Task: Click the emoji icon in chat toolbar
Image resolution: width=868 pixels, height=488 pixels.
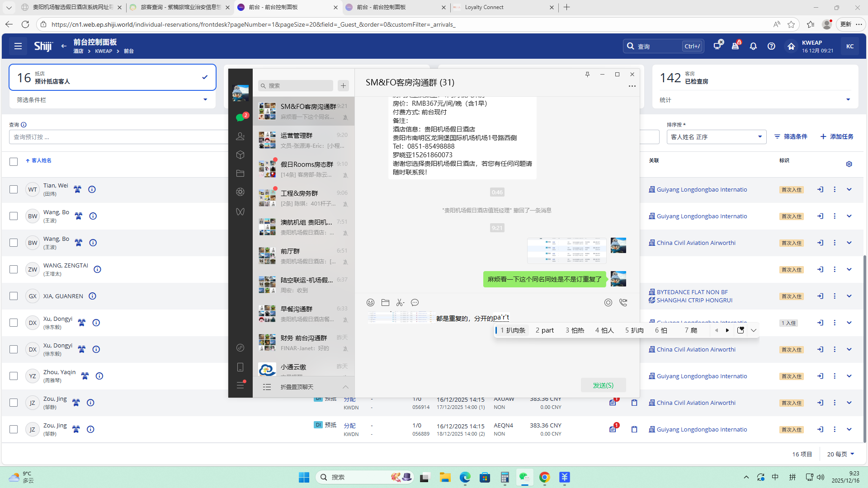Action: [370, 303]
